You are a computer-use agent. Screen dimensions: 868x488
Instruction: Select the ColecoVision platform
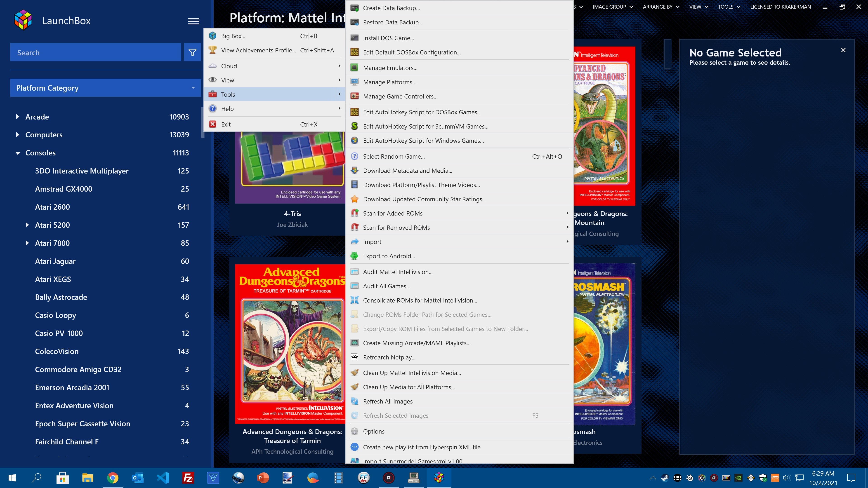pyautogui.click(x=57, y=351)
